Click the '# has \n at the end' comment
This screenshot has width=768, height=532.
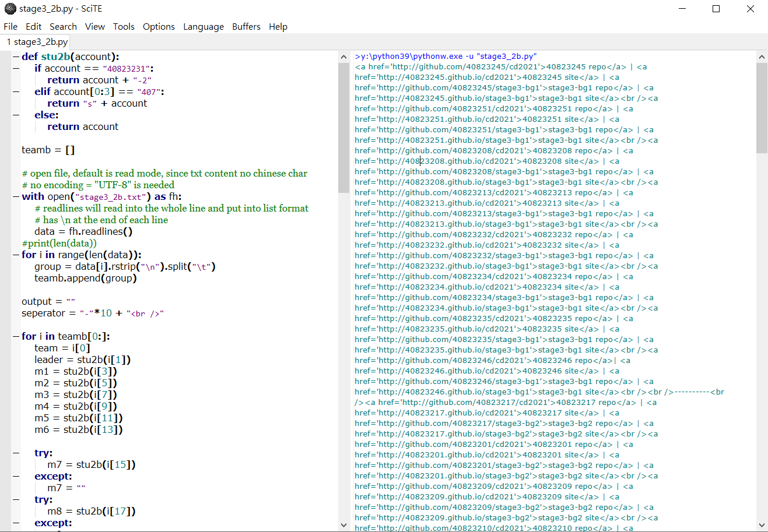101,220
